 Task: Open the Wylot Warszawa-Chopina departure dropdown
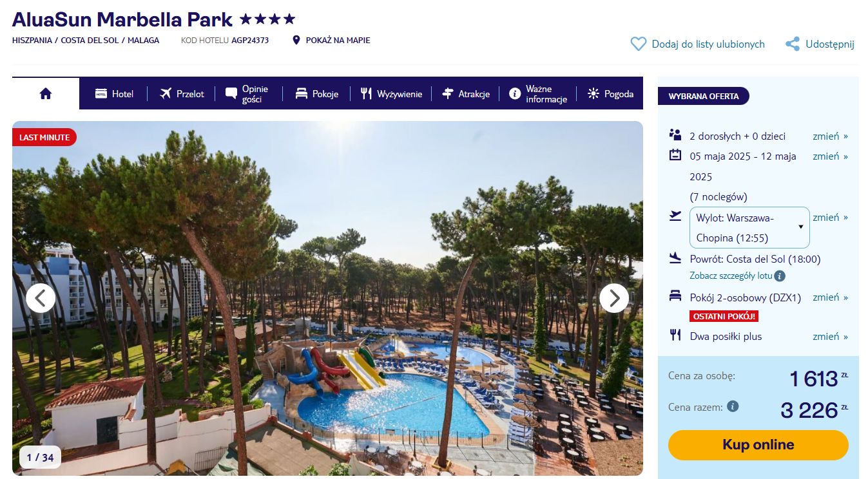[x=749, y=227]
